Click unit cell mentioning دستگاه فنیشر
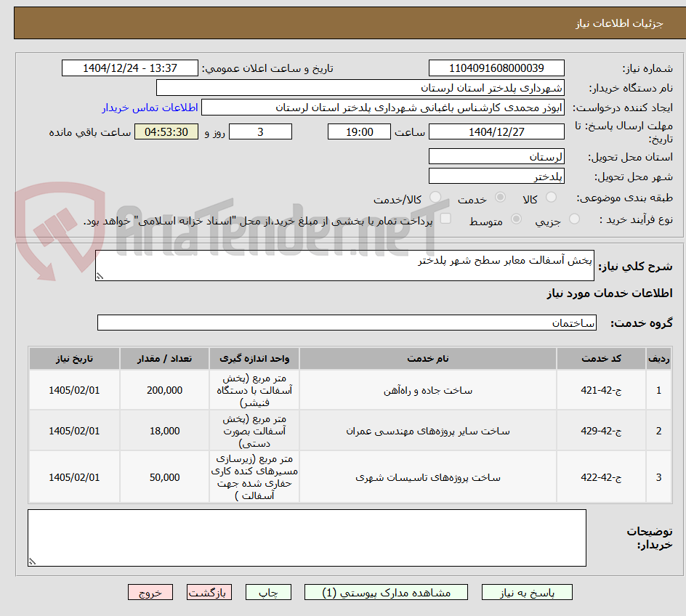 [x=254, y=390]
